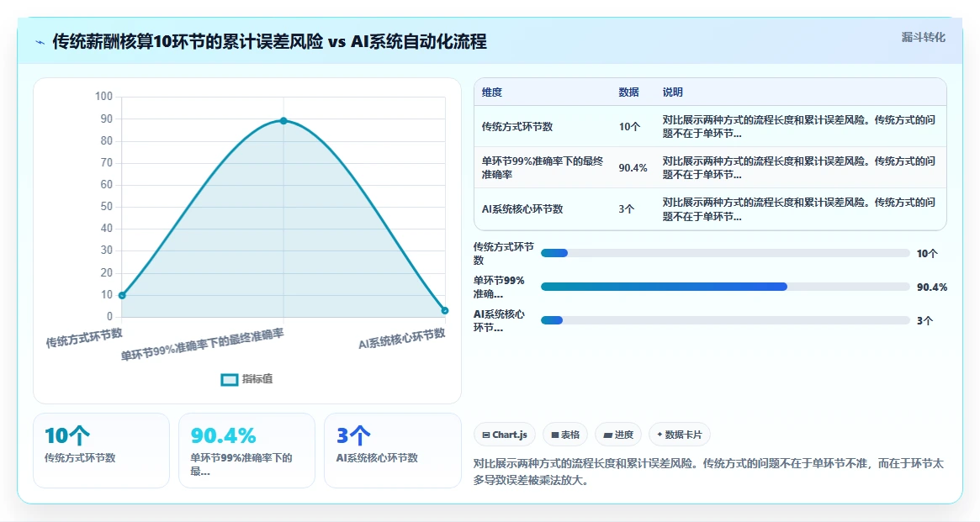Image resolution: width=980 pixels, height=522 pixels.
Task: Click the chart title text 传统薪酬核算10环节
Action: tap(269, 42)
